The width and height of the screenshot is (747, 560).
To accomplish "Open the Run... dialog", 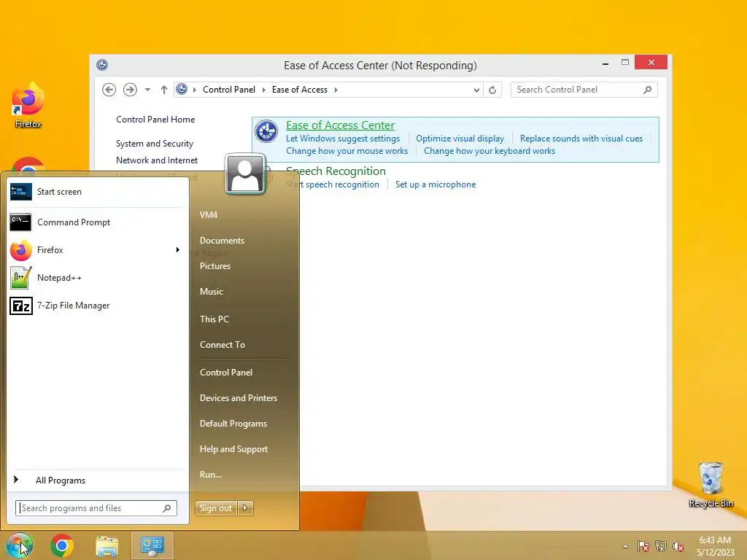I will pyautogui.click(x=211, y=474).
